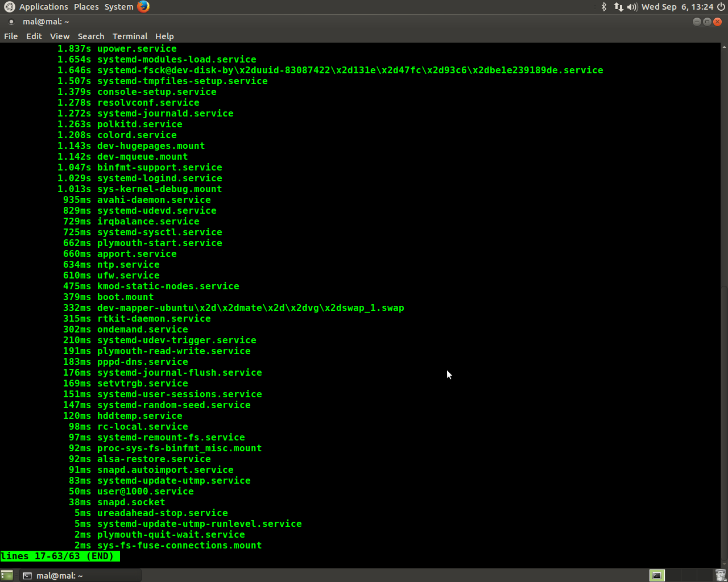The width and height of the screenshot is (728, 582).
Task: Click the systemd-modules-load.service line
Action: tap(156, 60)
